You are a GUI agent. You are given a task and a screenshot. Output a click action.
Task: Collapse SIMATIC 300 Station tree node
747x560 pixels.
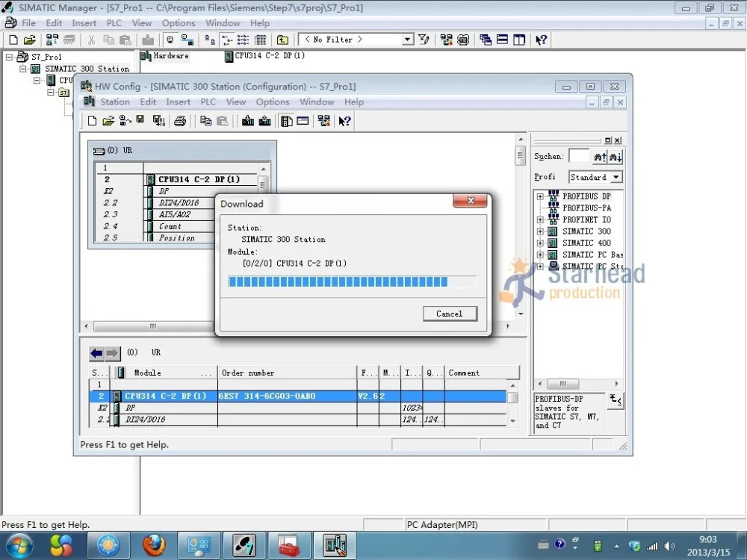pyautogui.click(x=23, y=69)
